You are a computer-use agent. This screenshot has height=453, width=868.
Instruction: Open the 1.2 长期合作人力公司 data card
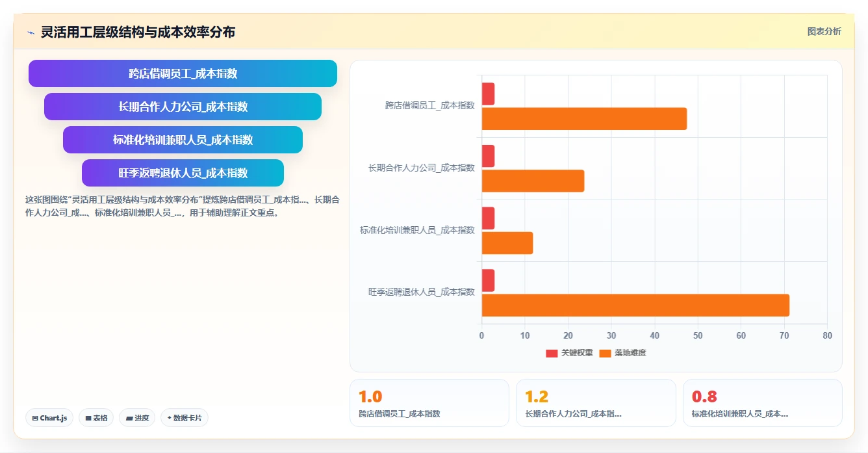[596, 403]
